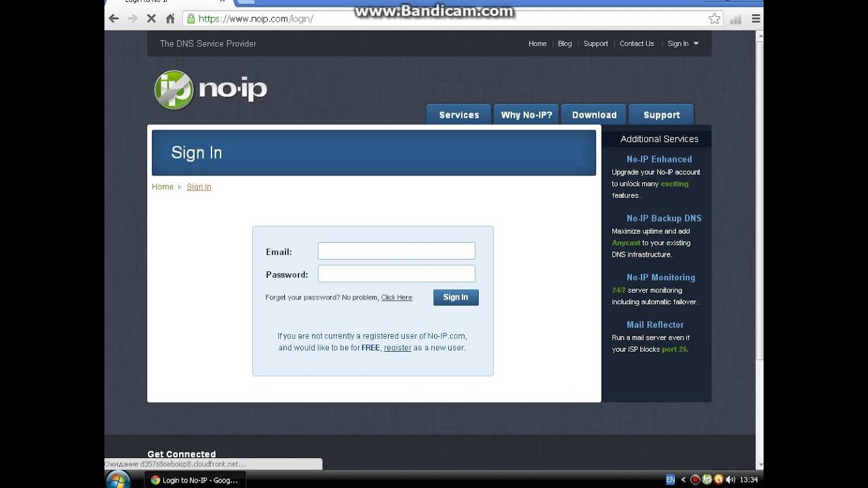
Task: Open Mail Reflector link
Action: click(655, 325)
